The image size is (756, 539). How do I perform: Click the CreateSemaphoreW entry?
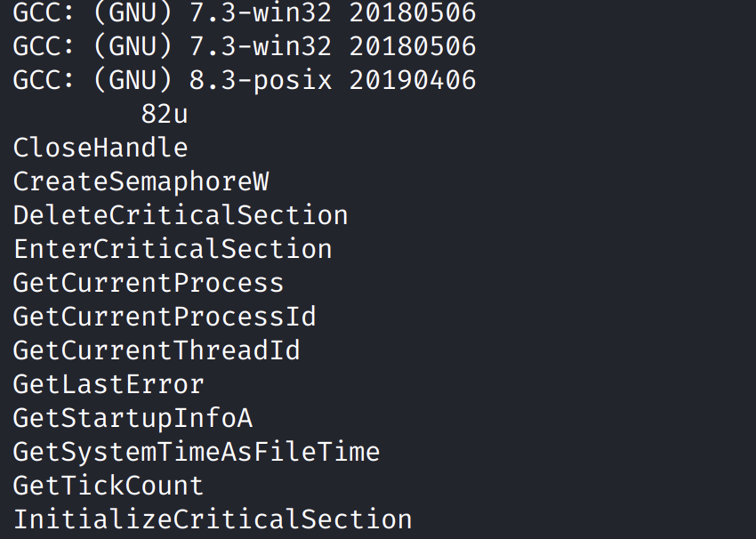click(141, 181)
